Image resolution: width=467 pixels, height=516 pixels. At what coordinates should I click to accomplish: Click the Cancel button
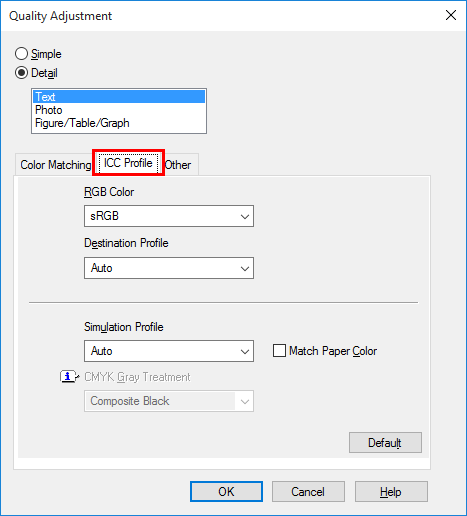pyautogui.click(x=308, y=491)
